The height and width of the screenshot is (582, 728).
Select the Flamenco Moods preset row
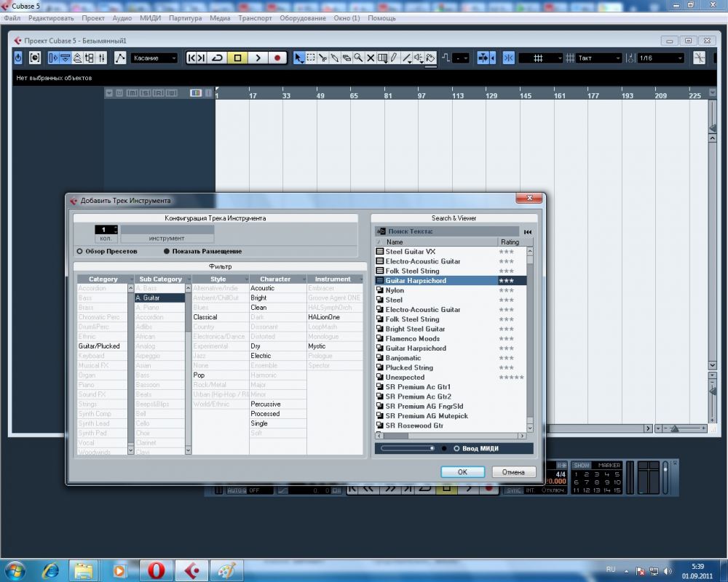pos(451,338)
